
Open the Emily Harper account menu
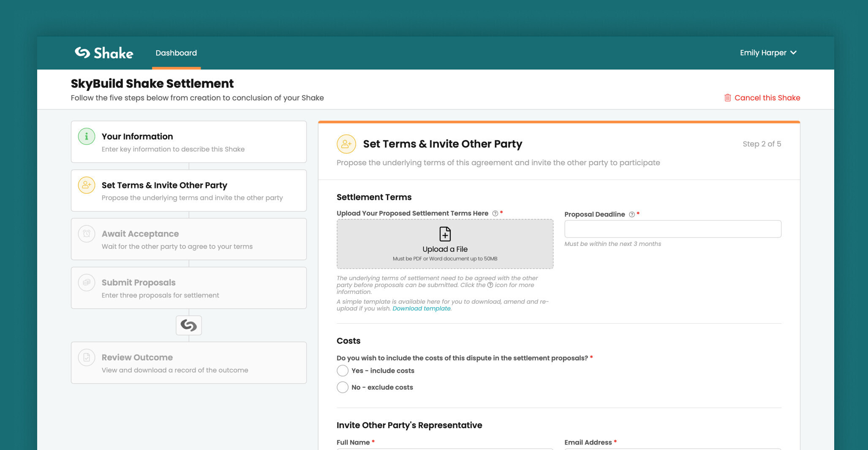(768, 52)
